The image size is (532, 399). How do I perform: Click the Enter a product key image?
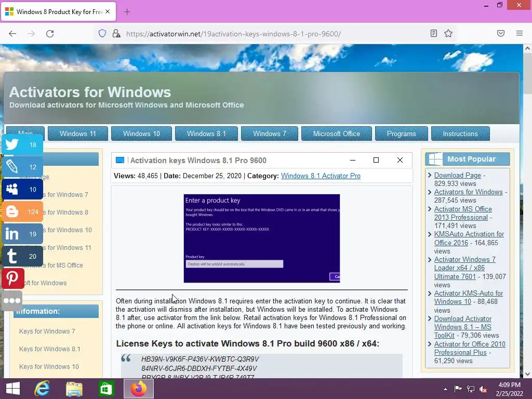point(262,238)
